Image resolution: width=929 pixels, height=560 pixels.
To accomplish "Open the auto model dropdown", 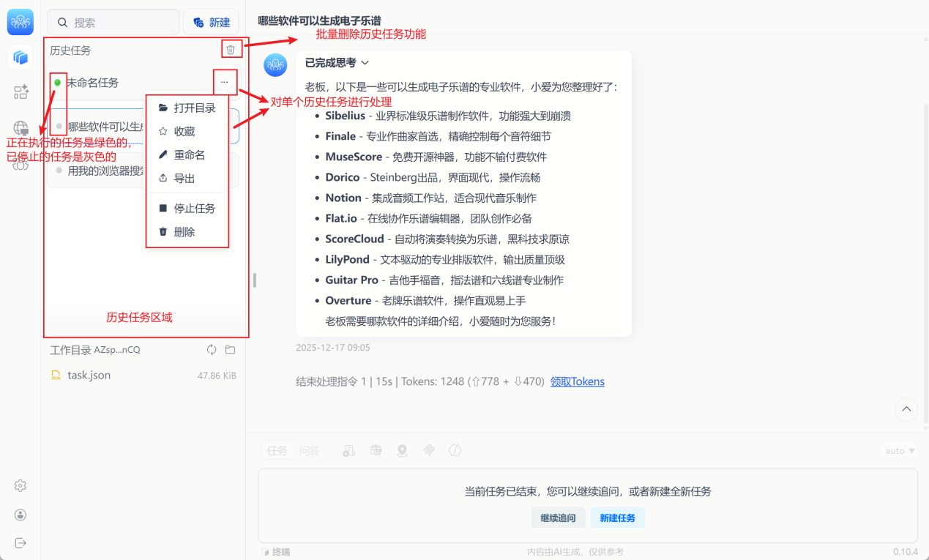I will 899,451.
